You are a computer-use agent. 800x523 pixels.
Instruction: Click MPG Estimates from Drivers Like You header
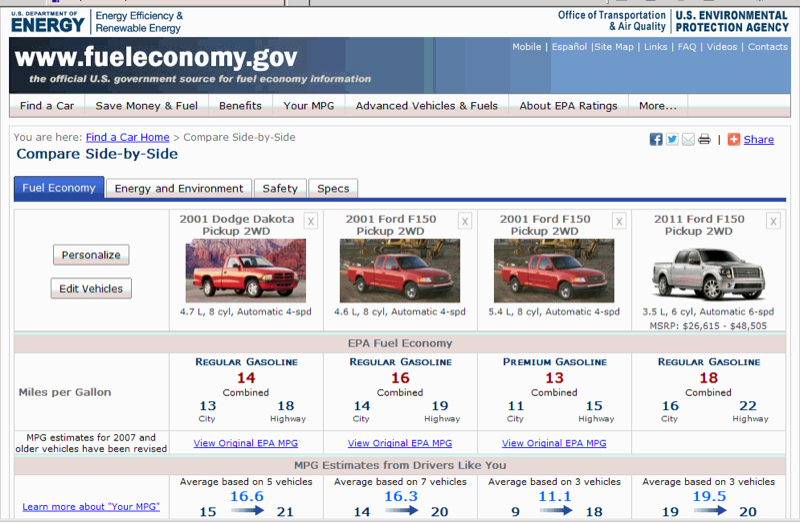tap(400, 465)
